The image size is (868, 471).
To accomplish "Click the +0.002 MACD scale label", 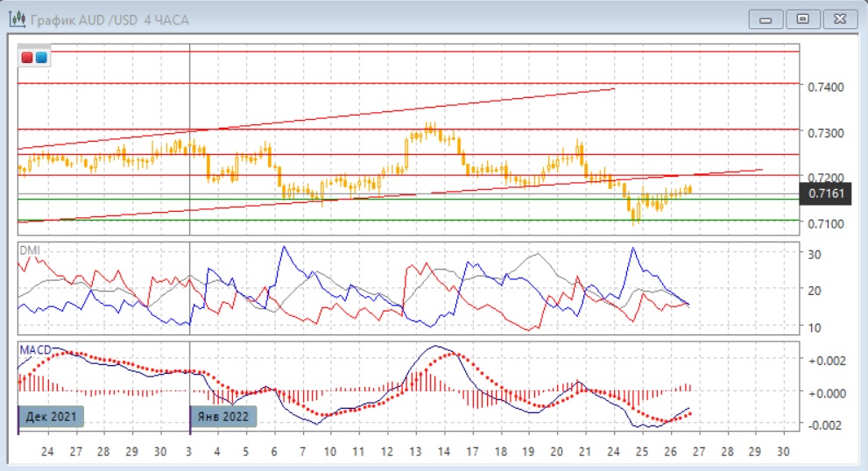I will 828,361.
